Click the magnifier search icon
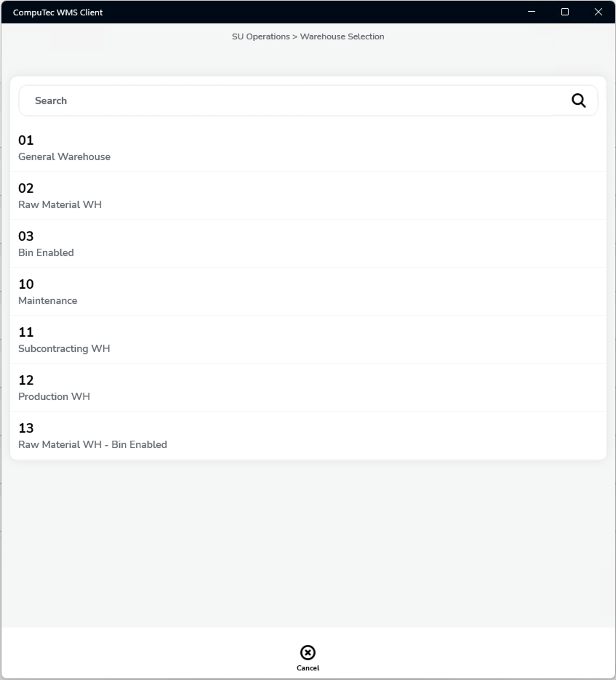Image resolution: width=616 pixels, height=680 pixels. [578, 100]
